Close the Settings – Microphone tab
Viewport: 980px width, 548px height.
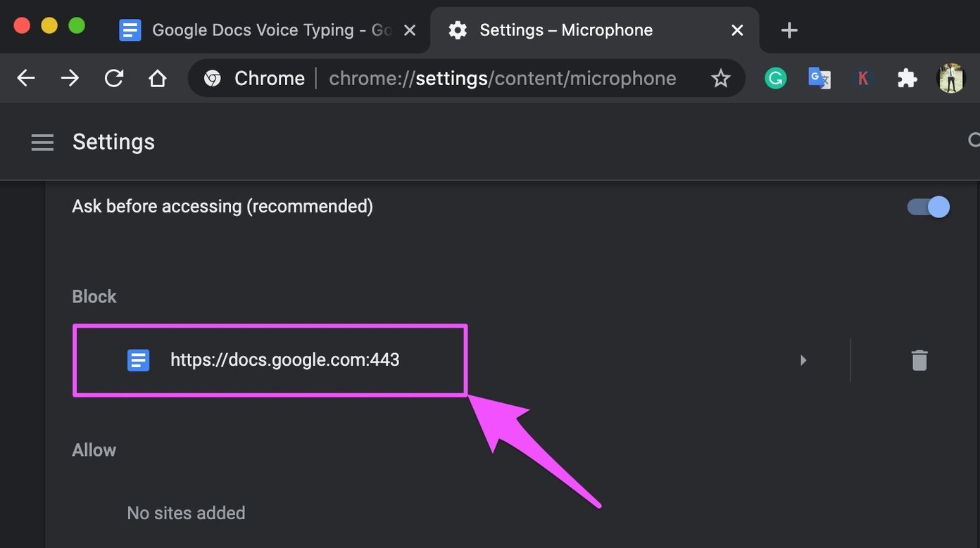point(737,30)
